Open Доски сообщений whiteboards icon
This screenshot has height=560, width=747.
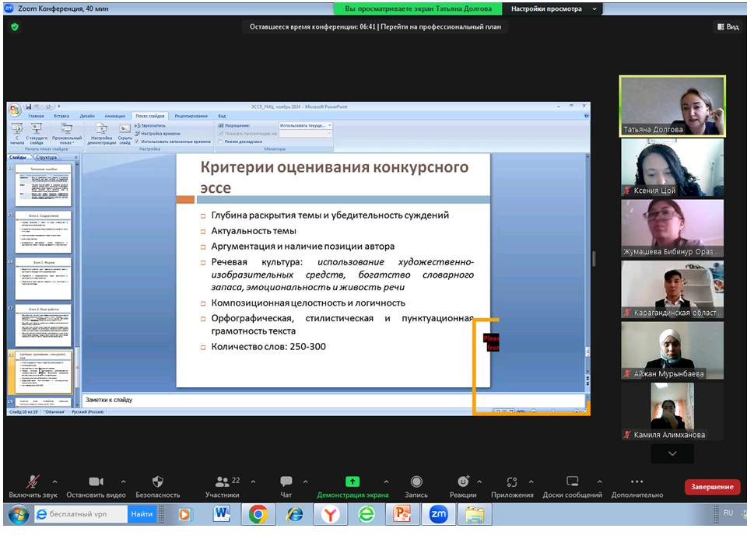click(573, 482)
